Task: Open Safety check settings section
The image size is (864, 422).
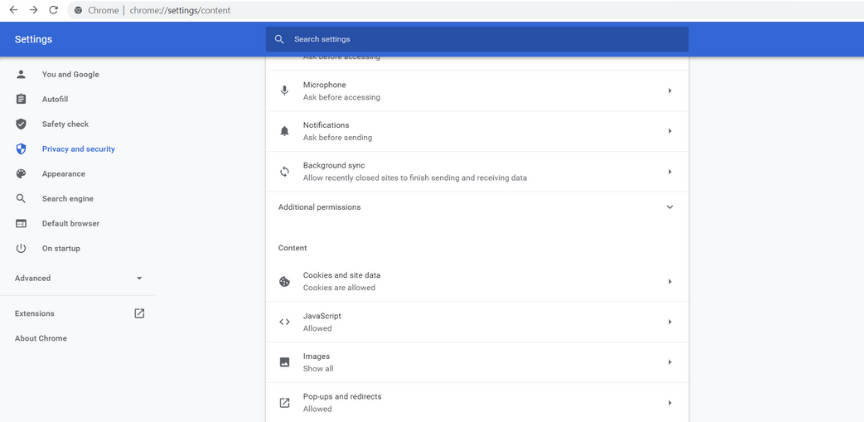Action: tap(65, 124)
